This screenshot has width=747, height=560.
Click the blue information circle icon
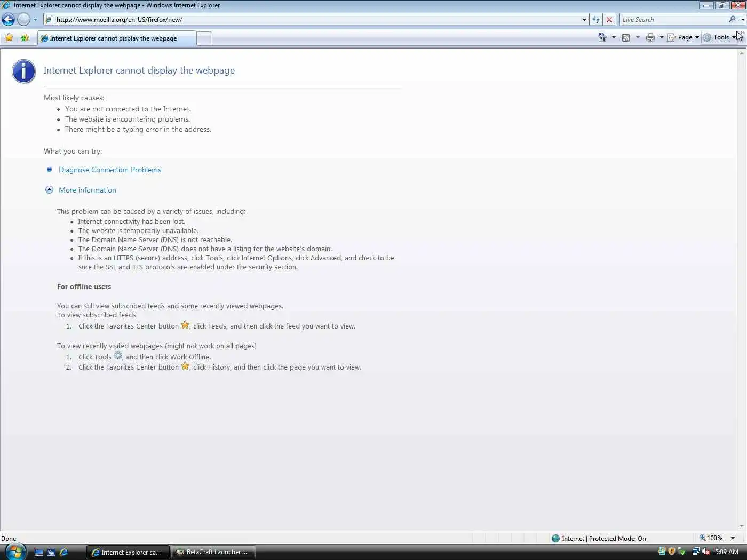(24, 71)
